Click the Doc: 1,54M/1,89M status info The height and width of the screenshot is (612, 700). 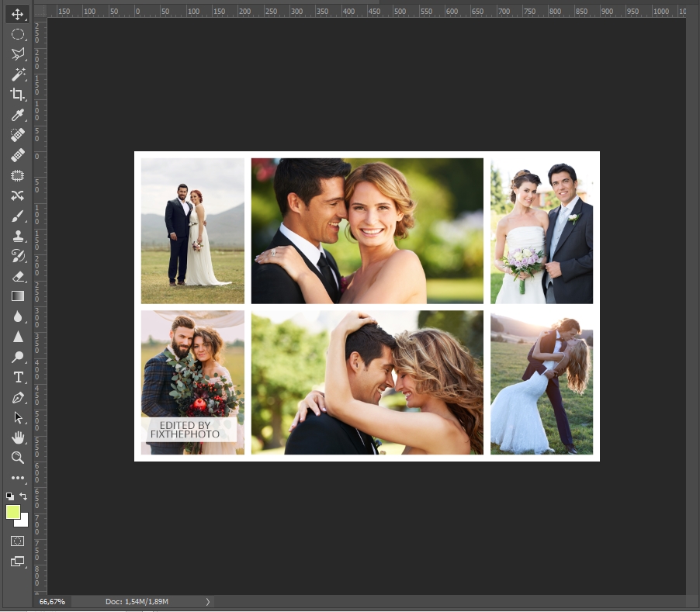[x=137, y=601]
